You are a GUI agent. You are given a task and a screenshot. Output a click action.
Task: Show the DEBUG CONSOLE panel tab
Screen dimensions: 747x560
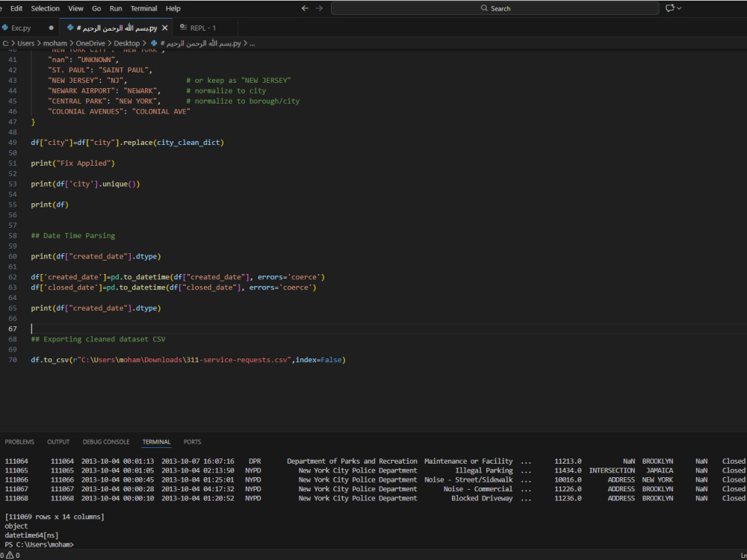pyautogui.click(x=106, y=442)
